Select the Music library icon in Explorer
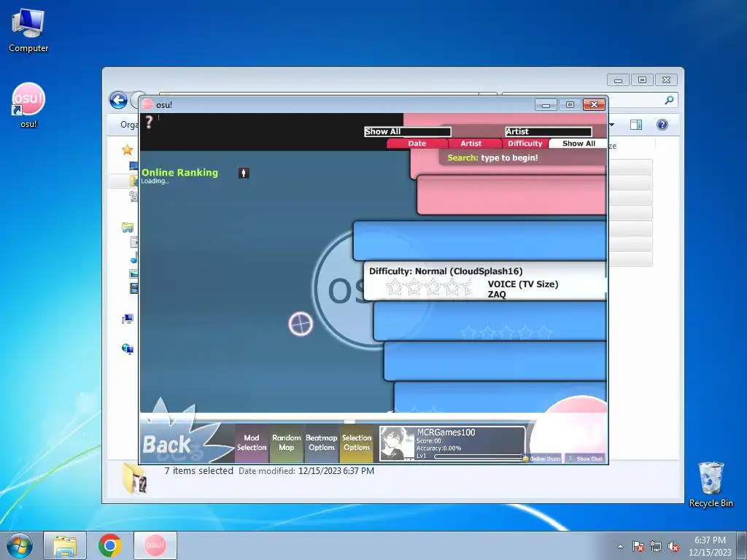This screenshot has height=560, width=747. point(134,258)
